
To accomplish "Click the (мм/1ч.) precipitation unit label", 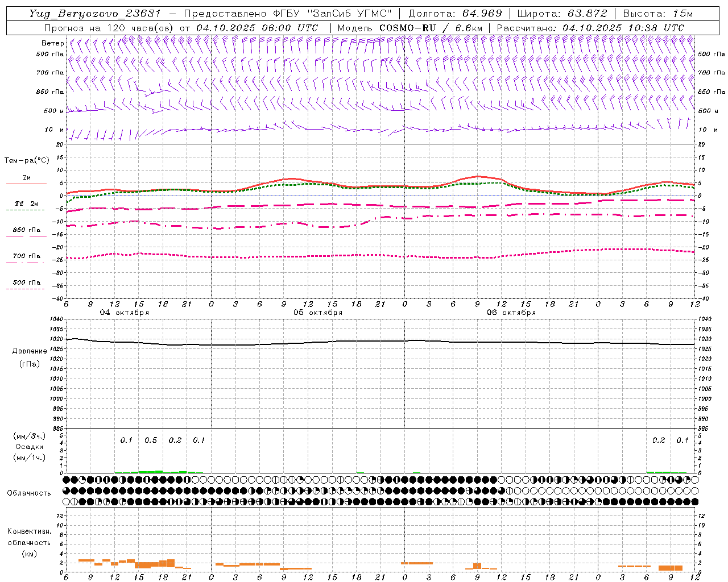I will coord(30,458).
